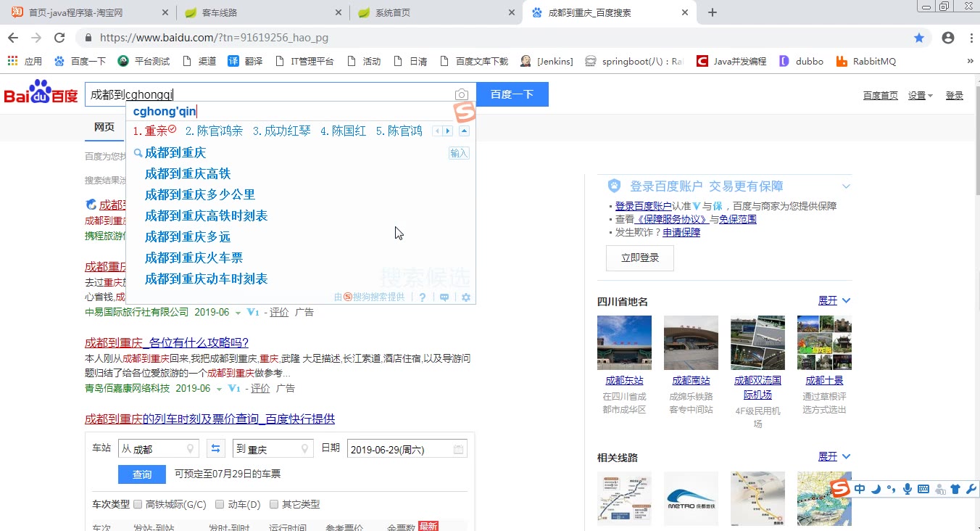Click the camera image-search icon in search box
The width and height of the screenshot is (980, 531).
tap(461, 95)
